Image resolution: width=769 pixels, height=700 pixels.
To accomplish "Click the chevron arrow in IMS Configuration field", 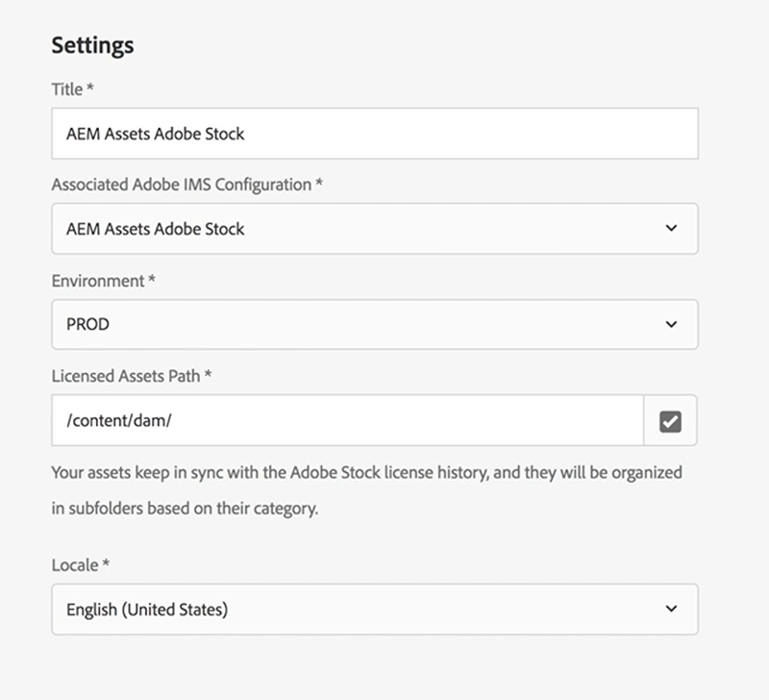I will (671, 229).
